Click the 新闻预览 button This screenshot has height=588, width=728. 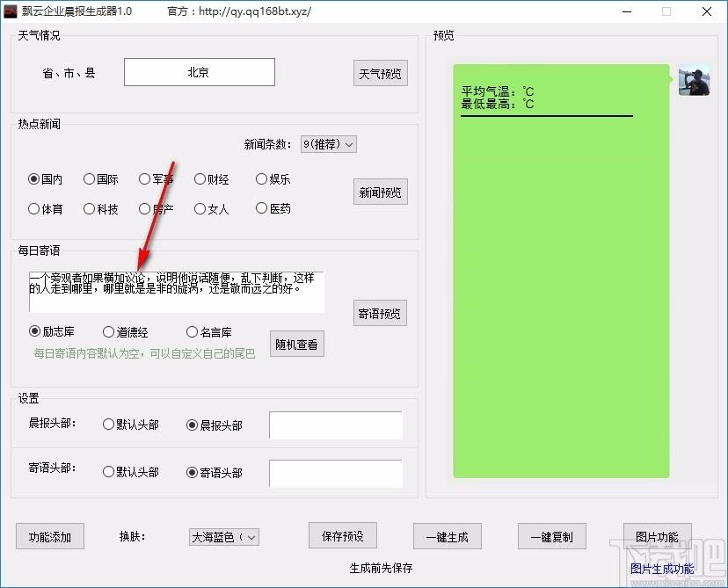(380, 192)
